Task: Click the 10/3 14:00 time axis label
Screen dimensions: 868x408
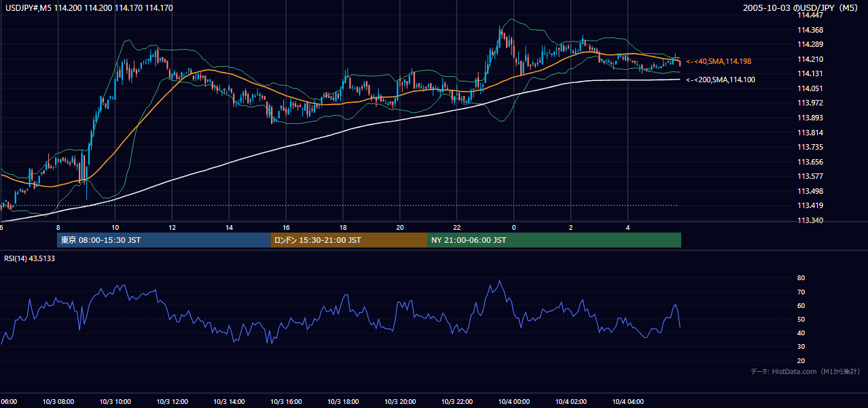Action: point(229,402)
